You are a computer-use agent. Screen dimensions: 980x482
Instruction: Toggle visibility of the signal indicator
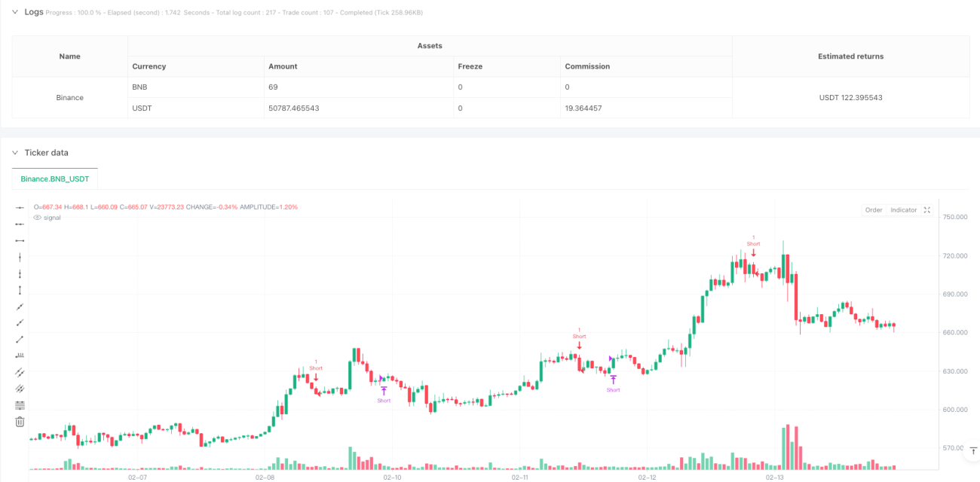click(x=37, y=218)
